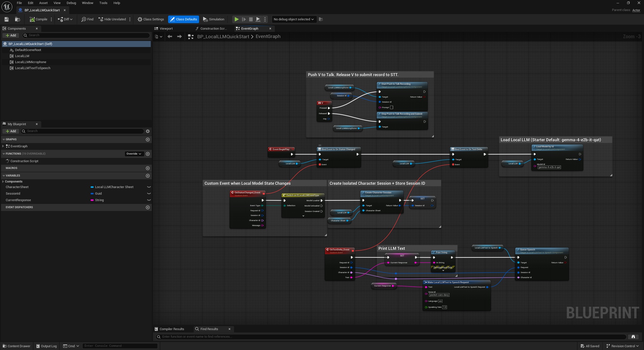The width and height of the screenshot is (644, 350).
Task: Switch to the Viewport tab
Action: (166, 28)
